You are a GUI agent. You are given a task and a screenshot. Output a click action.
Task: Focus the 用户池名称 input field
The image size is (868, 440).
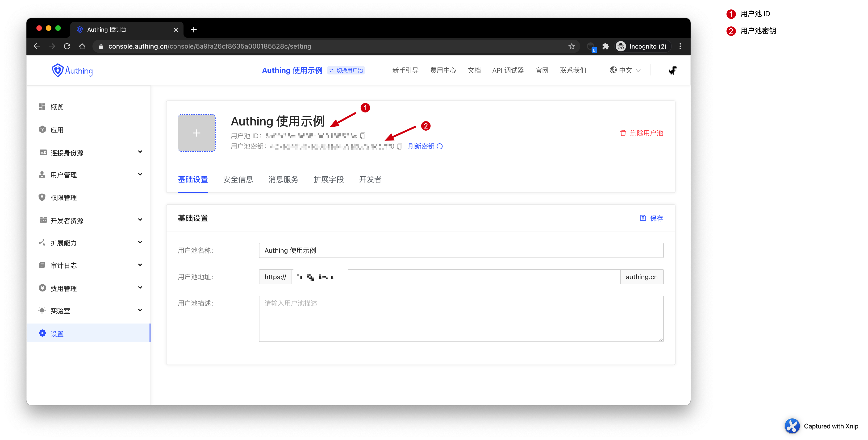(x=461, y=250)
